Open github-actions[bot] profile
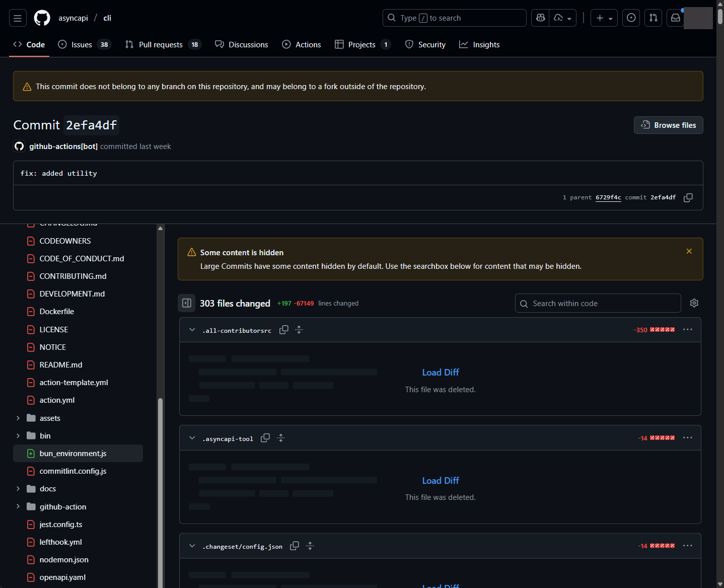Screen dimensions: 724x588 63,146
